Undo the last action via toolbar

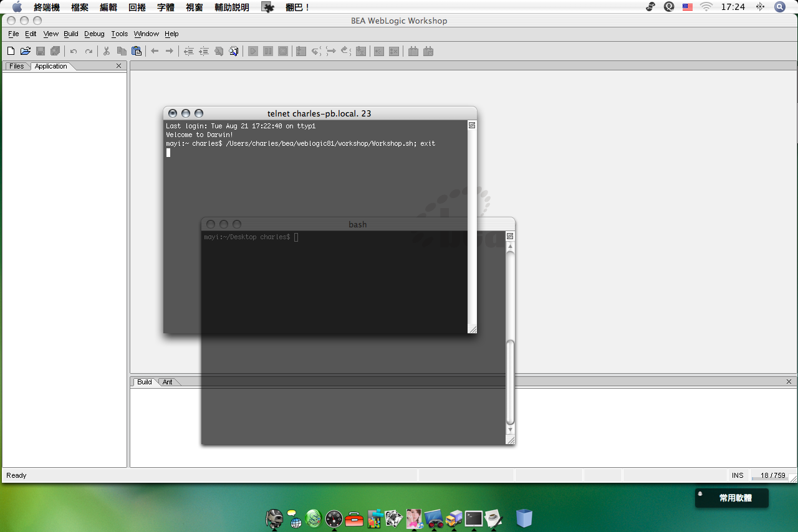(x=74, y=51)
